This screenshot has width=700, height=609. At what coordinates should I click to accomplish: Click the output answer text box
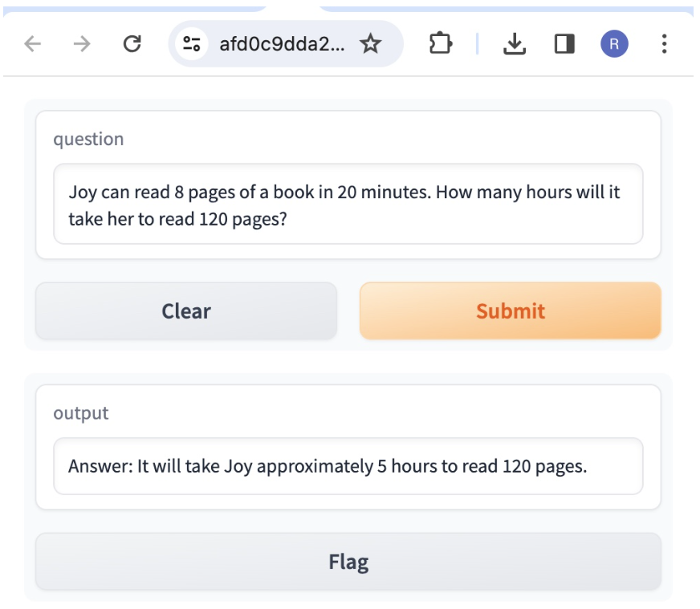tap(348, 466)
